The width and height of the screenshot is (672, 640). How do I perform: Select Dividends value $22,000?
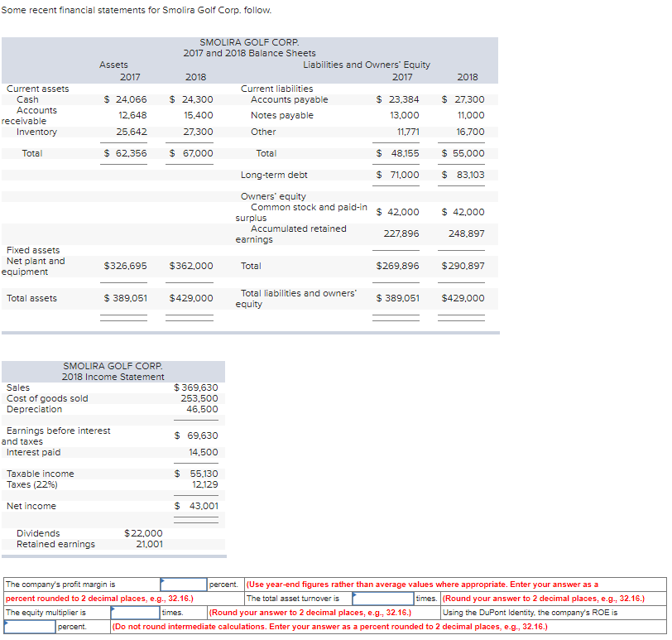click(143, 533)
